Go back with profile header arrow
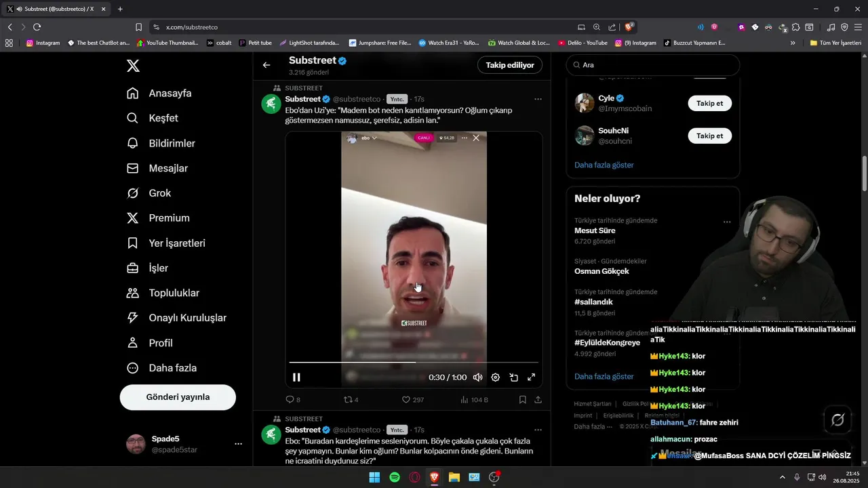 [x=267, y=65]
